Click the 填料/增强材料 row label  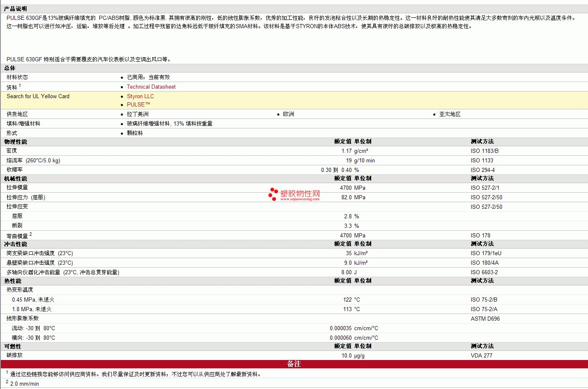(x=24, y=124)
